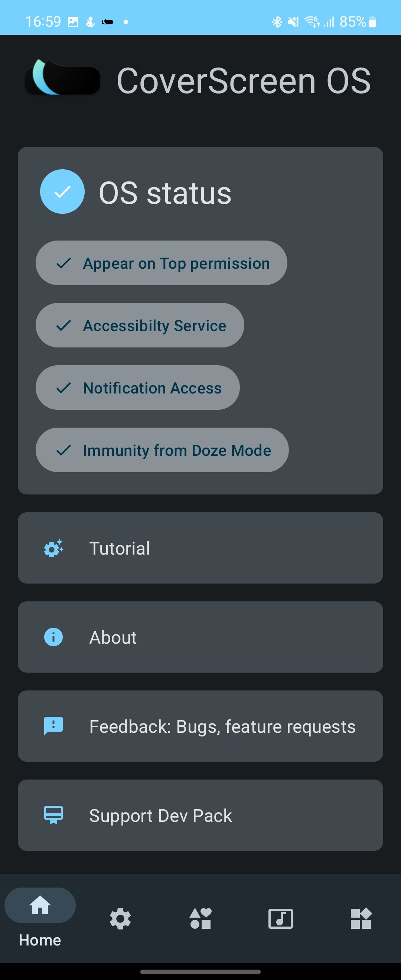401x980 pixels.
Task: Open the Settings gear tab
Action: click(x=120, y=919)
